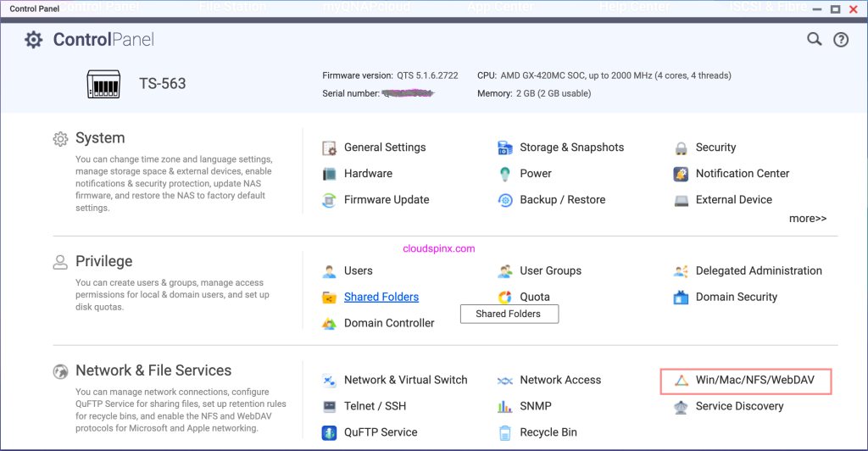The width and height of the screenshot is (868, 451).
Task: Open the Delegated Administration label
Action: pos(759,270)
